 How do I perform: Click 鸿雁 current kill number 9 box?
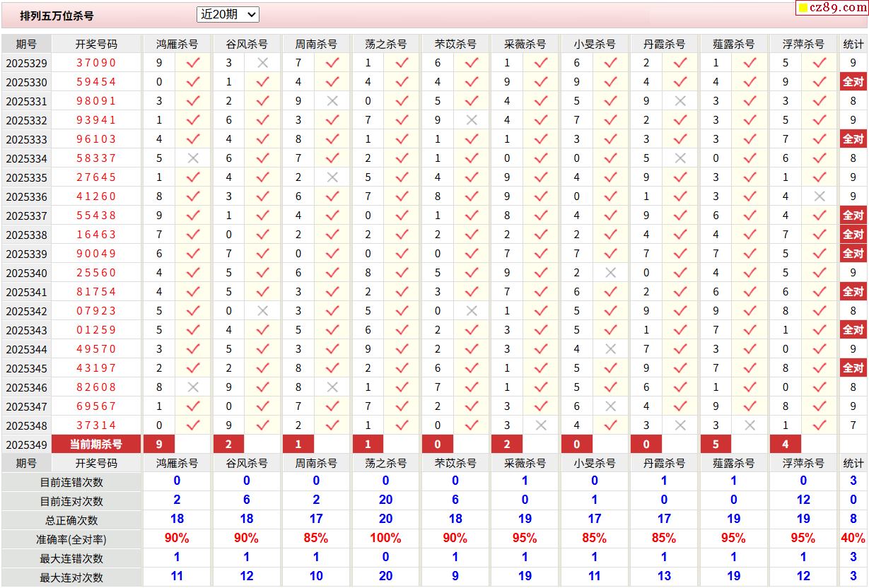159,444
